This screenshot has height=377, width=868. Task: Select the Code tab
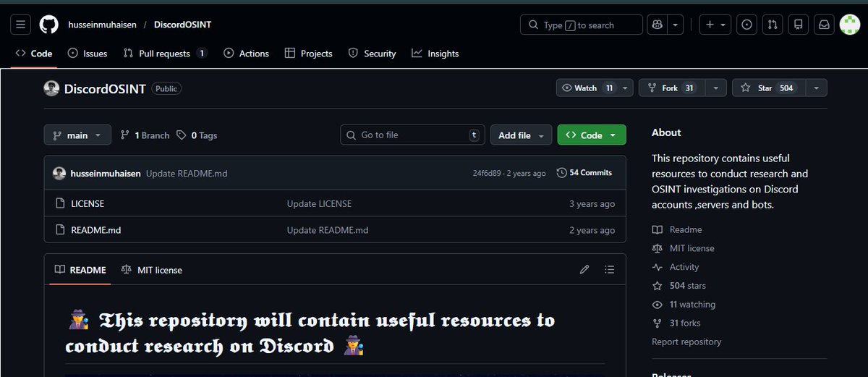tap(34, 54)
